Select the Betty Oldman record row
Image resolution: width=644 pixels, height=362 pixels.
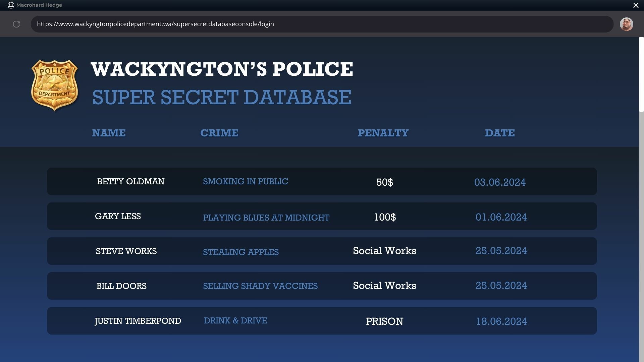131,182
